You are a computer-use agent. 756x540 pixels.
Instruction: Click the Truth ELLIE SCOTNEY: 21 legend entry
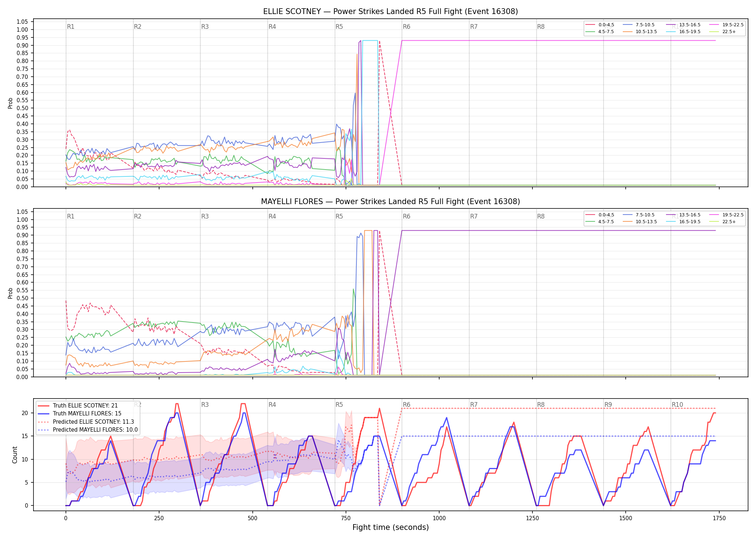[x=78, y=405]
